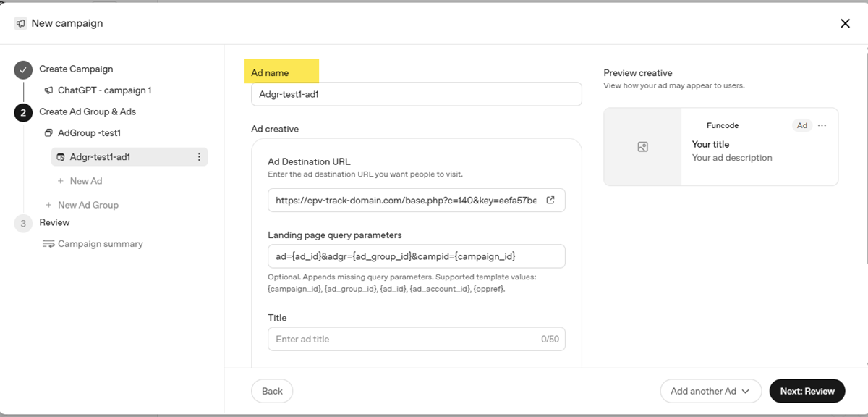This screenshot has width=868, height=417.
Task: Click the image placeholder in ad preview
Action: click(x=642, y=147)
